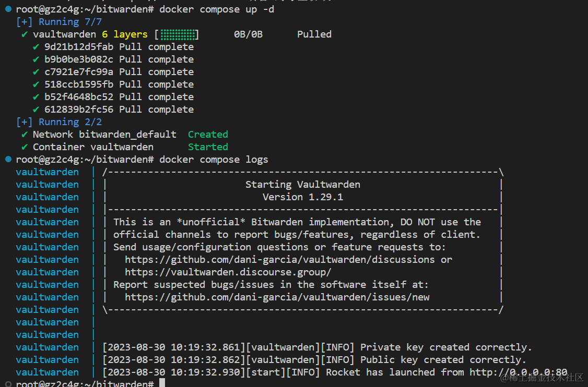
Task: Click the layer ID '9d21b12d5fab'
Action: [79, 47]
